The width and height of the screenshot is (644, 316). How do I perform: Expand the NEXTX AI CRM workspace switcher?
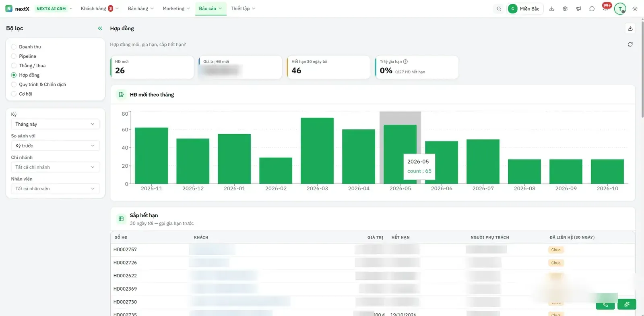point(54,8)
